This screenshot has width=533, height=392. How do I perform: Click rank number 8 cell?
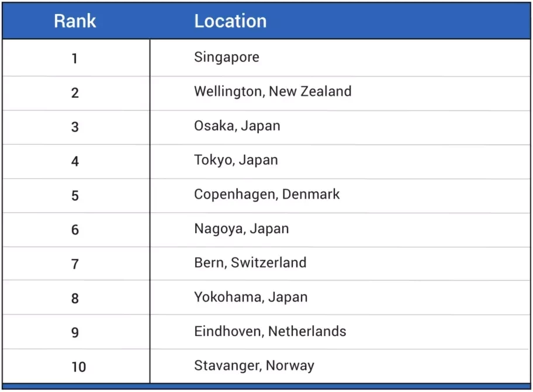pos(75,299)
